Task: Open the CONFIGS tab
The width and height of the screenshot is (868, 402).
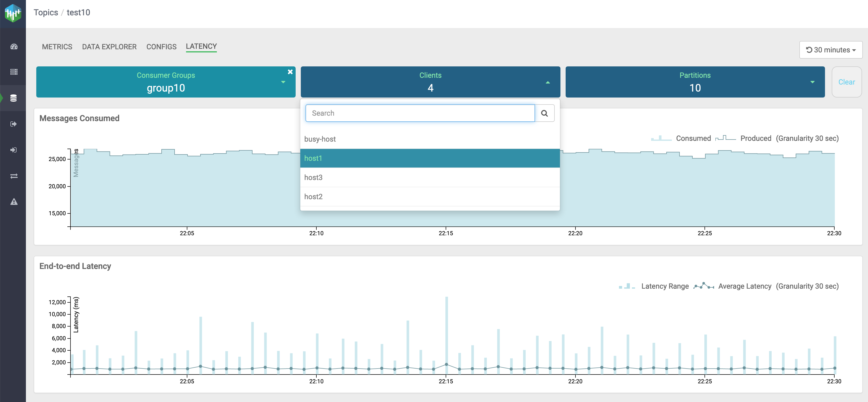Action: (x=161, y=47)
